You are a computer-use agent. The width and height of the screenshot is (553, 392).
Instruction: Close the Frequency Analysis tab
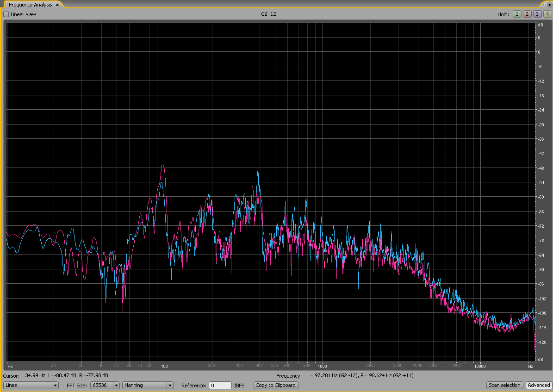click(57, 5)
